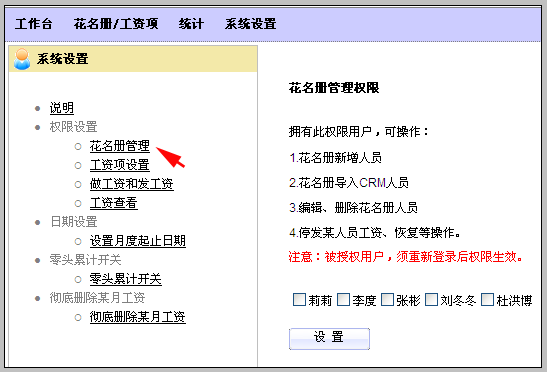Image resolution: width=547 pixels, height=372 pixels.
Task: Open the 彻底删除某月工资 sub-link
Action: point(137,317)
